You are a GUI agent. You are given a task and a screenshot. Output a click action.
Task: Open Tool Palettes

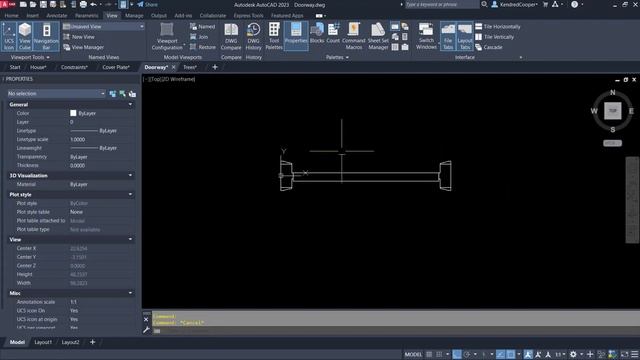(274, 36)
